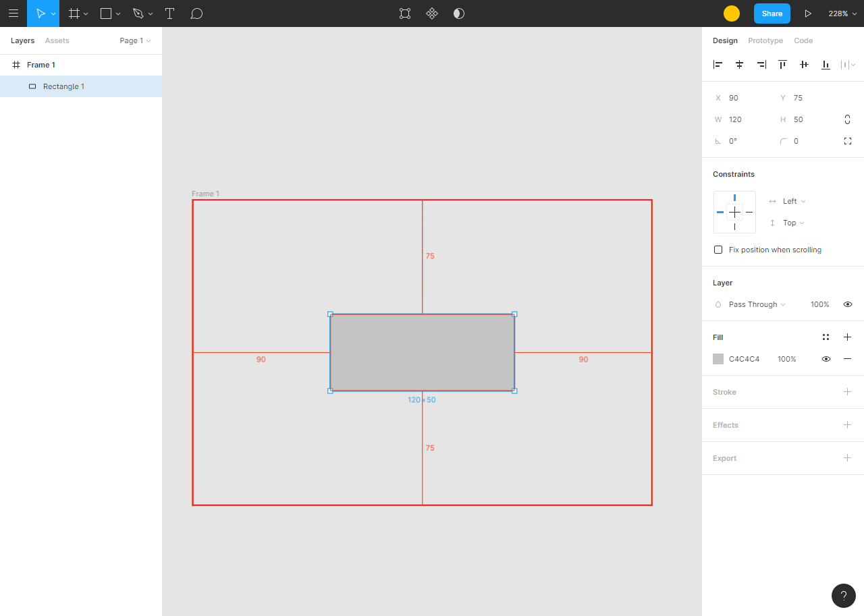Click the fill hex value C4C4C4

(x=744, y=359)
